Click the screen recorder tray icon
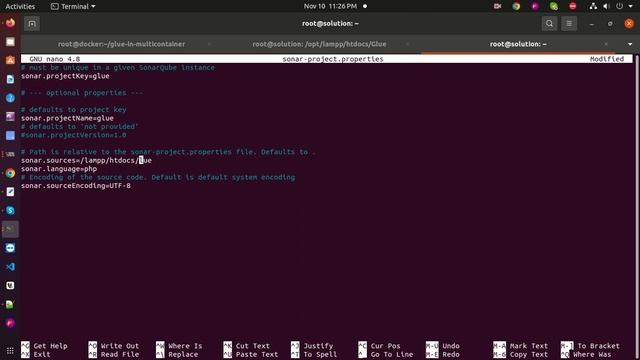640x360 pixels. coord(497,6)
